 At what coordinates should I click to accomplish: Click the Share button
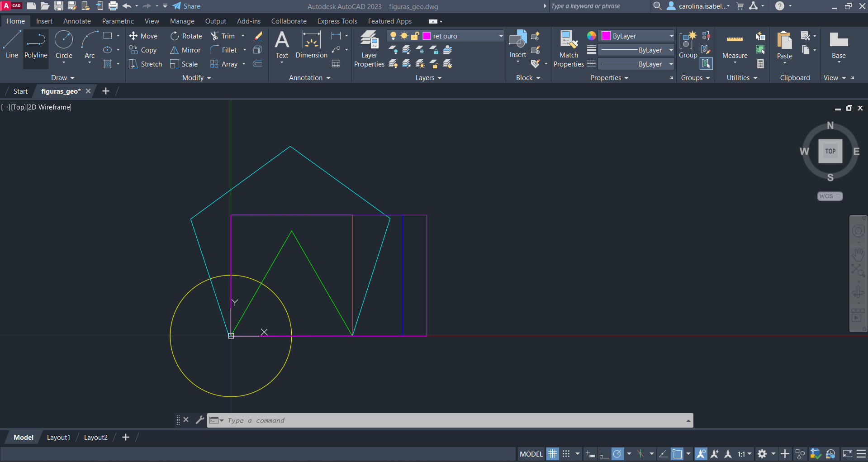tap(186, 6)
